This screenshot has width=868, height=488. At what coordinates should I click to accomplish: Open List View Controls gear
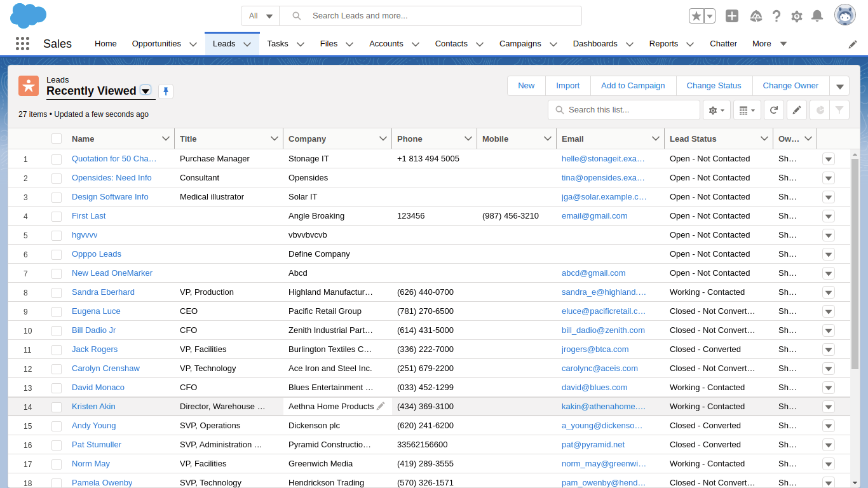tap(717, 110)
